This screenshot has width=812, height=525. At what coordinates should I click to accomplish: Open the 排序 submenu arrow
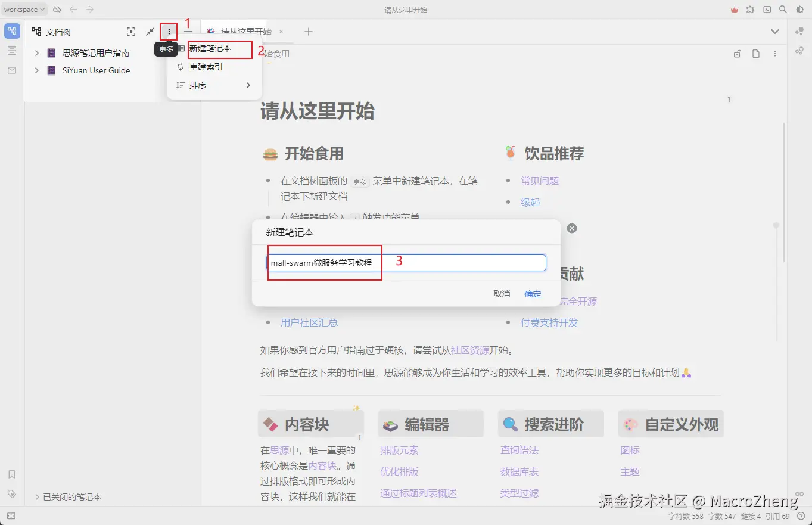click(x=248, y=85)
